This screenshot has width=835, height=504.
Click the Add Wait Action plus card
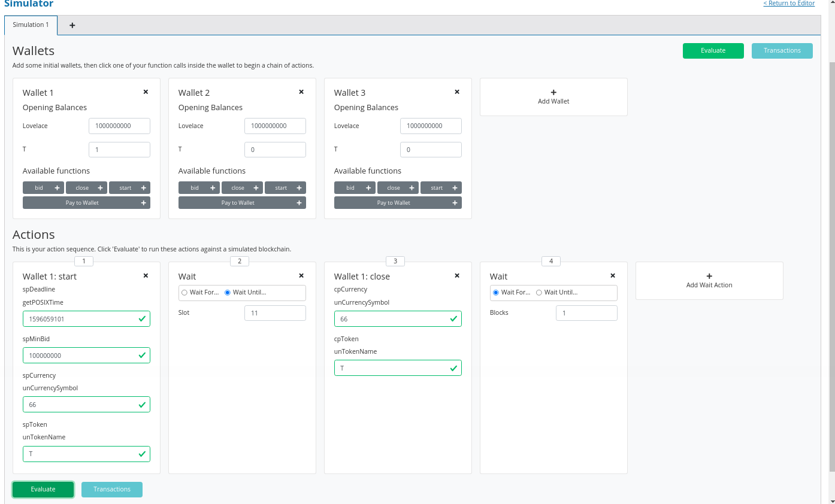[x=709, y=281]
